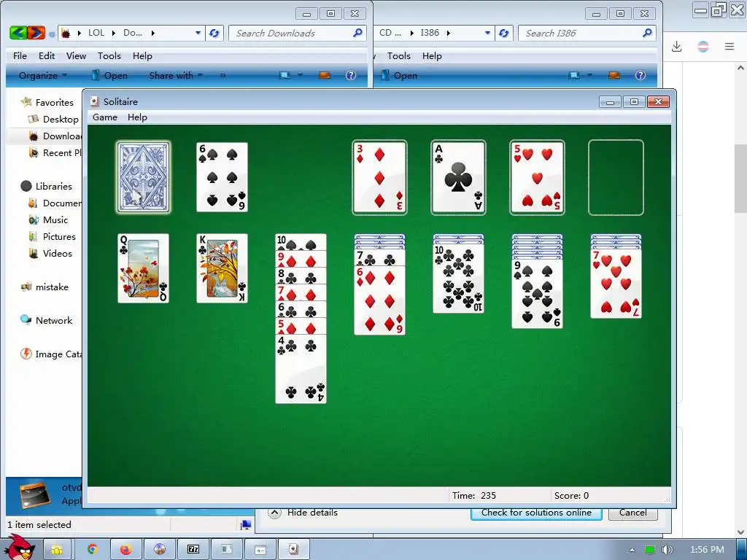
Task: Click the ace of clubs foundation pile
Action: tap(458, 177)
